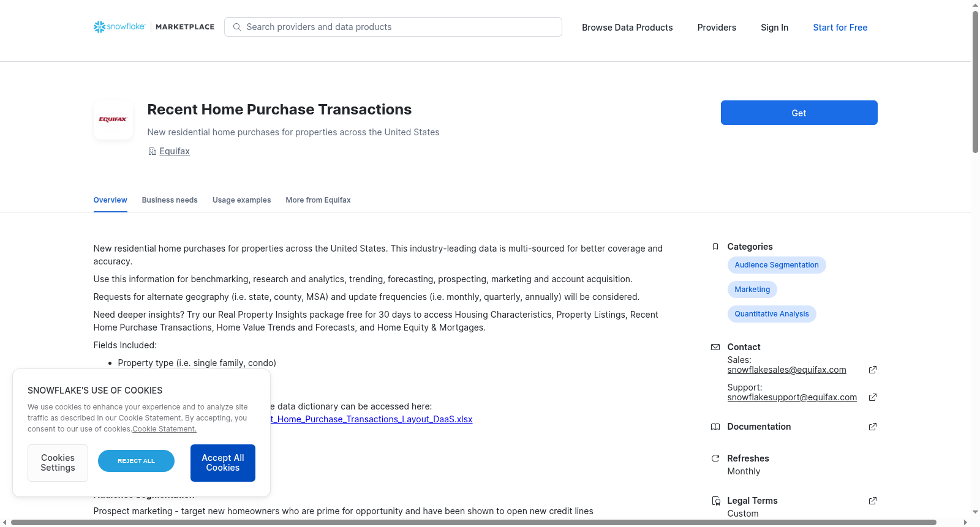Click the Contact envelope icon
980x527 pixels.
[x=715, y=347]
